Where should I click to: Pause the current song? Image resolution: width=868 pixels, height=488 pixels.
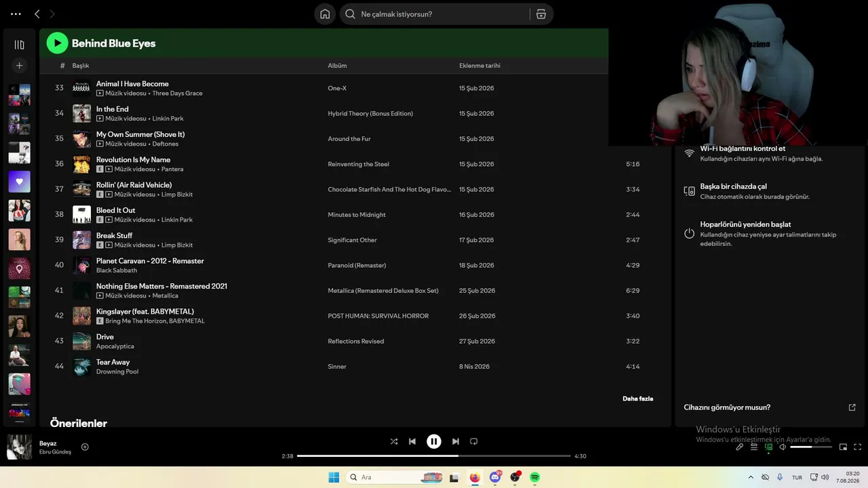[434, 441]
